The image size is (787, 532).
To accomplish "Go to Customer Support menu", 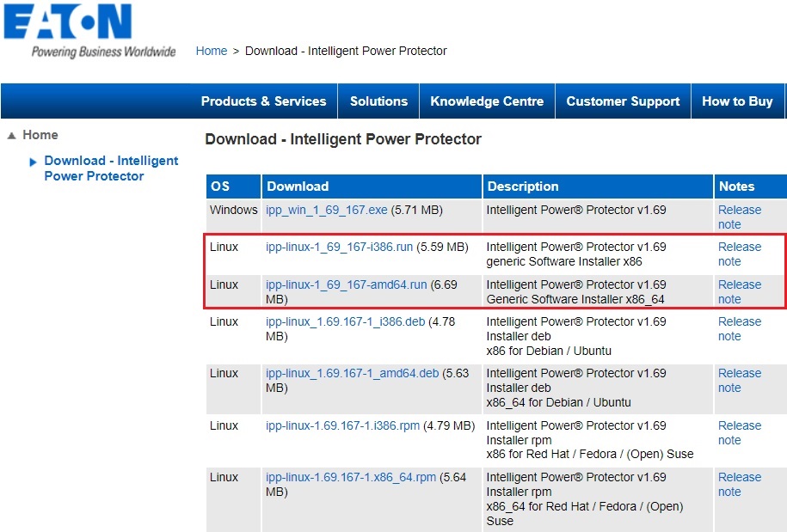I will coord(623,101).
